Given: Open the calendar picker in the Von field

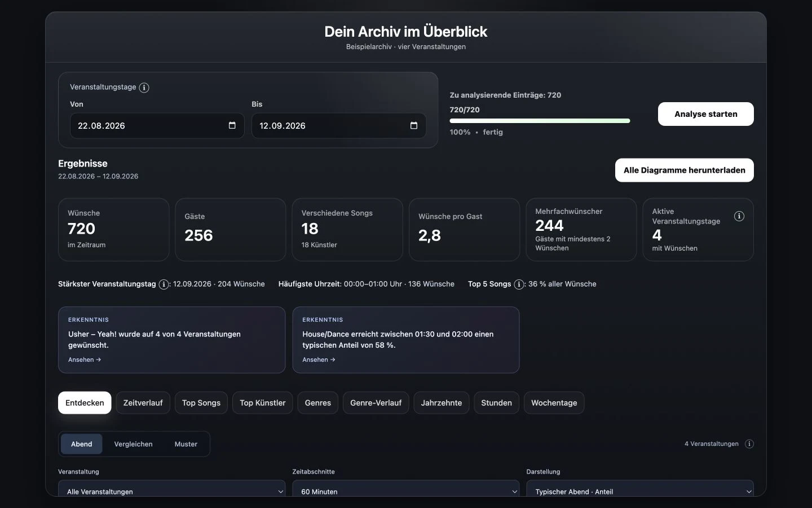Looking at the screenshot, I should [232, 125].
